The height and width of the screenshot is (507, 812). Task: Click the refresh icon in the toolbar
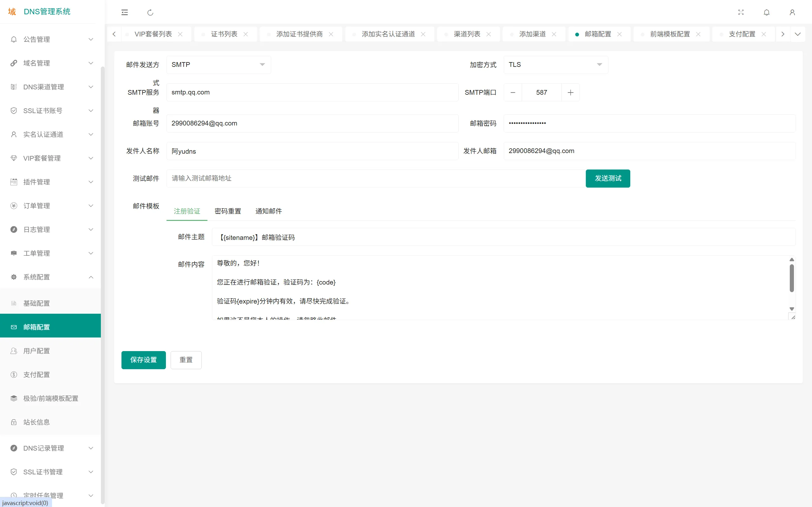pos(150,12)
